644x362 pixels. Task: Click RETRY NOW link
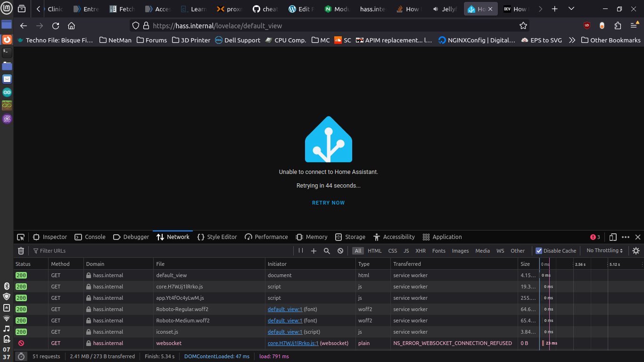(x=329, y=203)
